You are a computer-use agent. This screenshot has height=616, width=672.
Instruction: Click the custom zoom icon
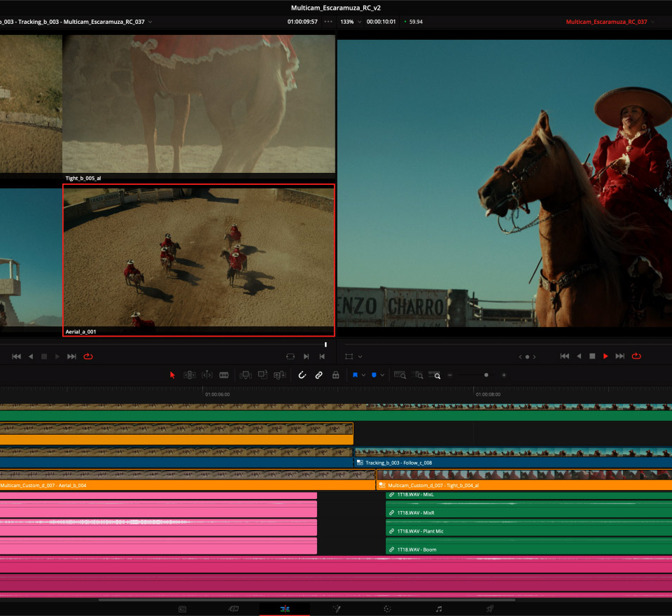[435, 375]
